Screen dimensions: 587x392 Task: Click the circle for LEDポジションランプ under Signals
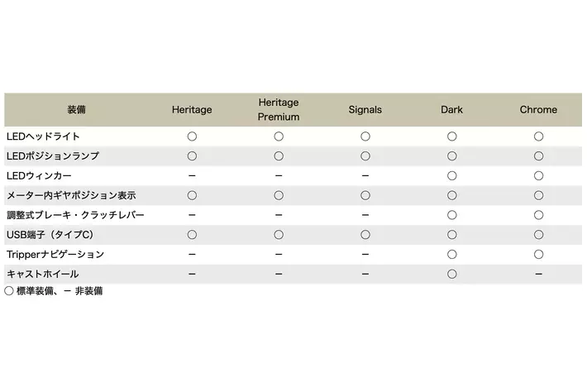tap(365, 155)
